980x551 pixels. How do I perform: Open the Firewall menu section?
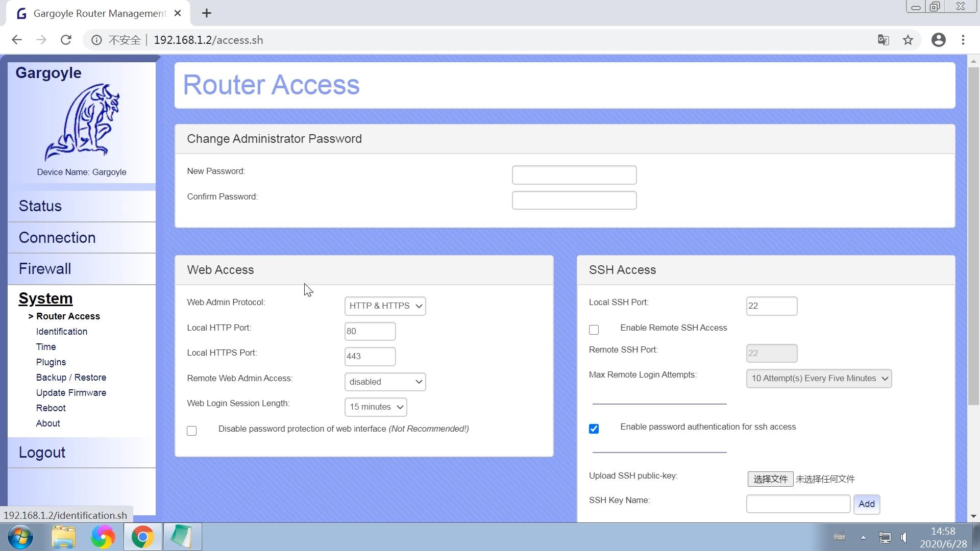(x=45, y=269)
